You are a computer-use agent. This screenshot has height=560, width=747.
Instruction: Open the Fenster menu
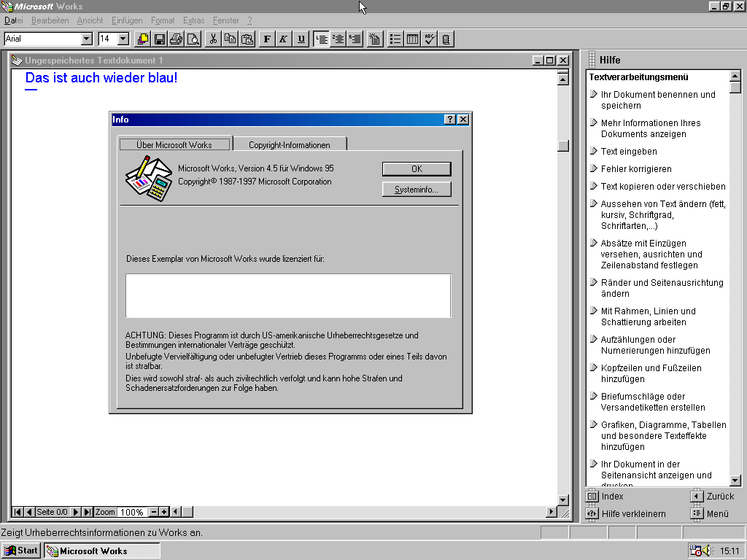[226, 20]
